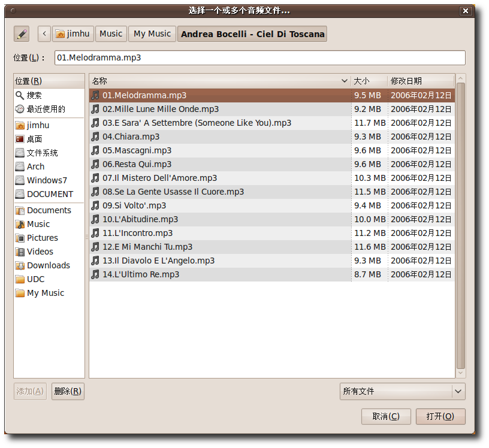489x448 pixels.
Task: Click the window menu button in titlebar
Action: (13, 11)
